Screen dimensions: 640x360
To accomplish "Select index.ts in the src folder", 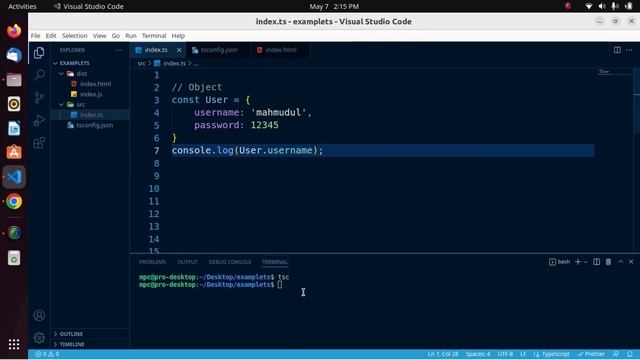I will point(90,115).
